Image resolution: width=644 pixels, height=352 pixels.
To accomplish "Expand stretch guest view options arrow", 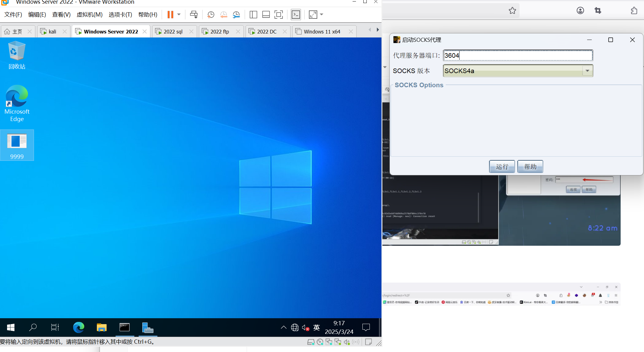I will (322, 14).
